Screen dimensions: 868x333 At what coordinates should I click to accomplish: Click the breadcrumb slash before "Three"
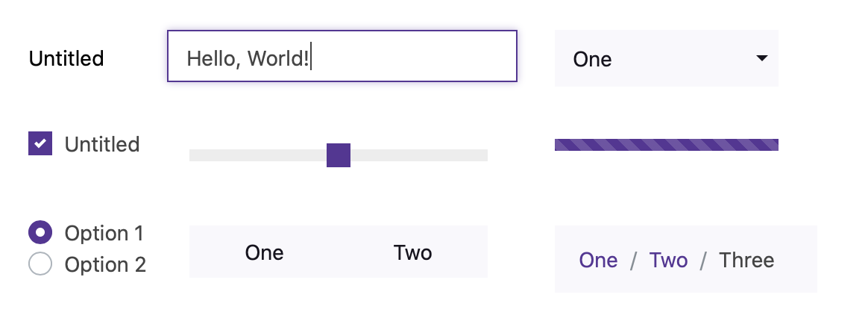[703, 261]
